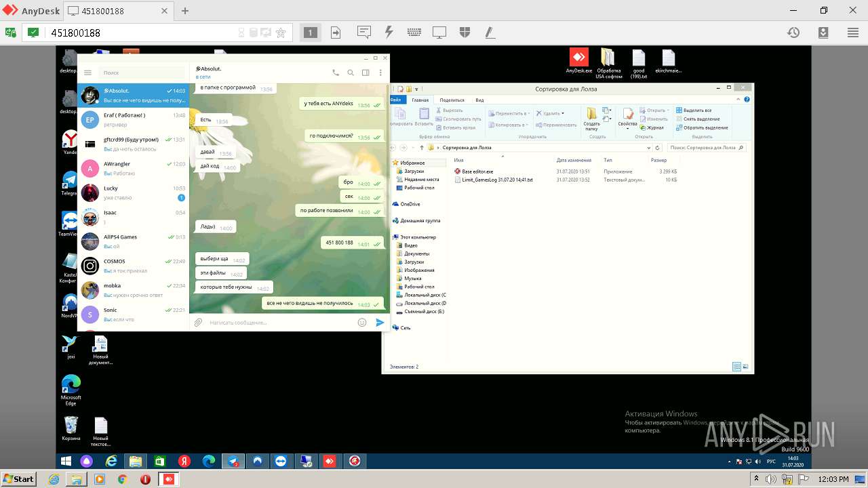The height and width of the screenshot is (488, 868).
Task: Add address to favorites star icon
Action: pyautogui.click(x=281, y=33)
